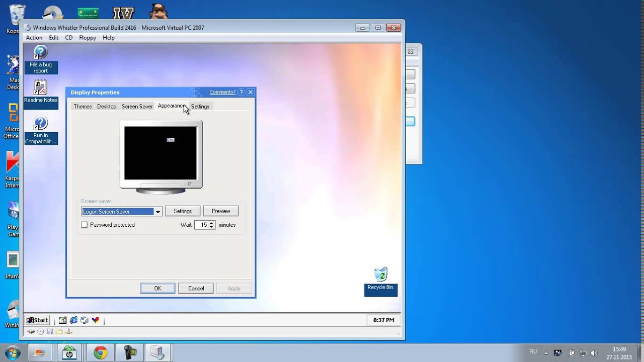Increase the Wait minutes spinner

tap(212, 223)
